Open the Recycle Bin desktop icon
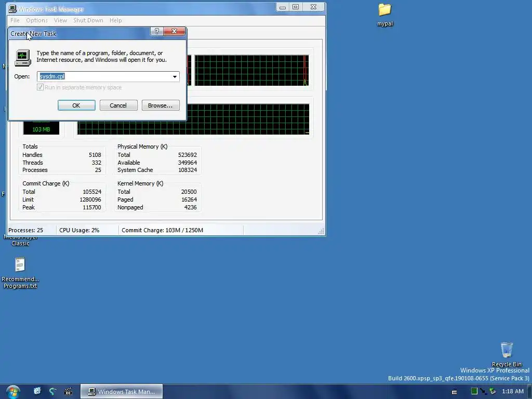 [x=507, y=354]
